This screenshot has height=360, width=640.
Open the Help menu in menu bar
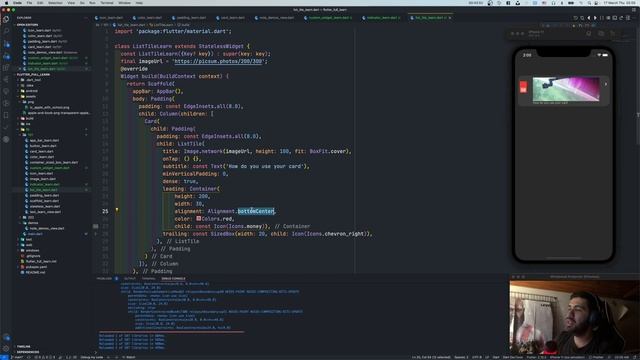(x=139, y=3)
